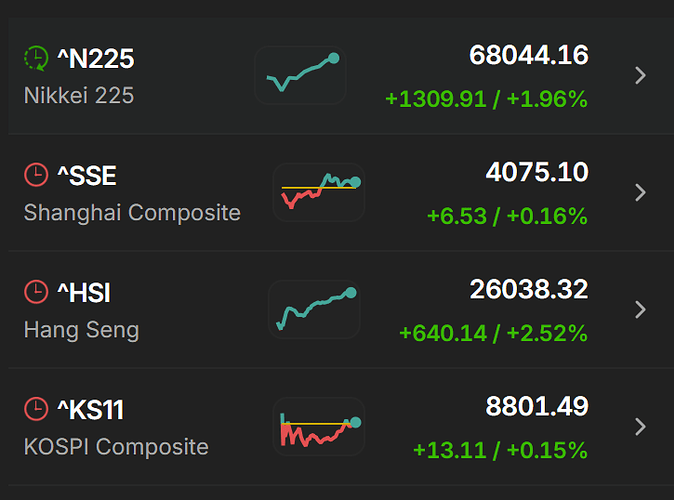Open the Shanghai Composite sparkline chart

pyautogui.click(x=319, y=192)
